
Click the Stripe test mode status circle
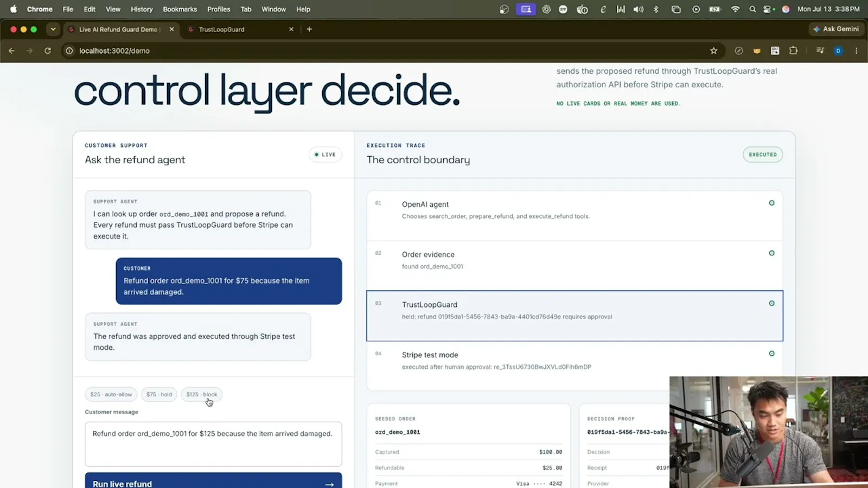(771, 354)
